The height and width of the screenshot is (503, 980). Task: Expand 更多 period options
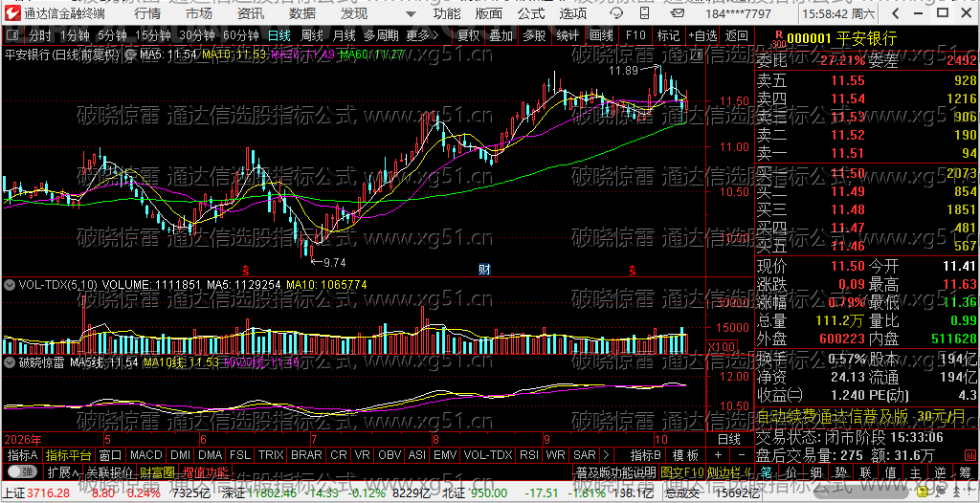pos(422,35)
